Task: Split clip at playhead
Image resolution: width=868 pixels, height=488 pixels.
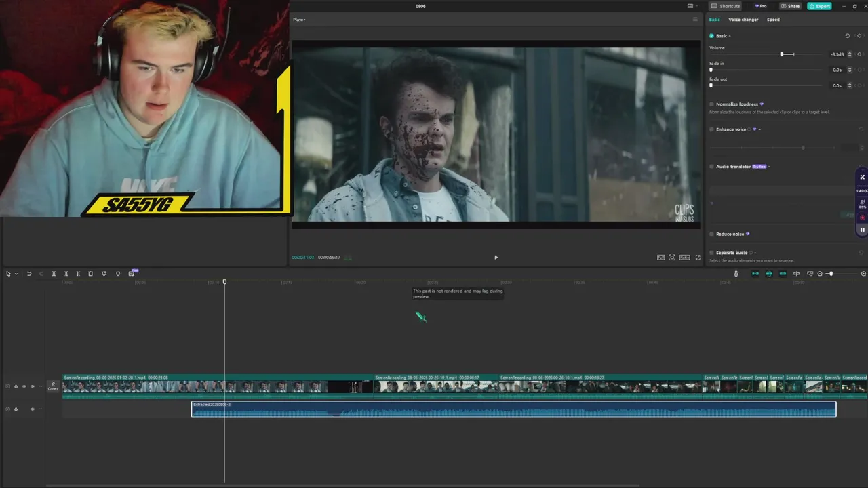Action: pos(54,274)
